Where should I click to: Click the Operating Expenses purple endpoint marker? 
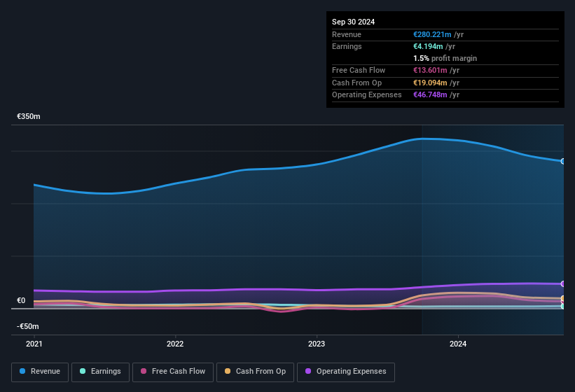[563, 283]
